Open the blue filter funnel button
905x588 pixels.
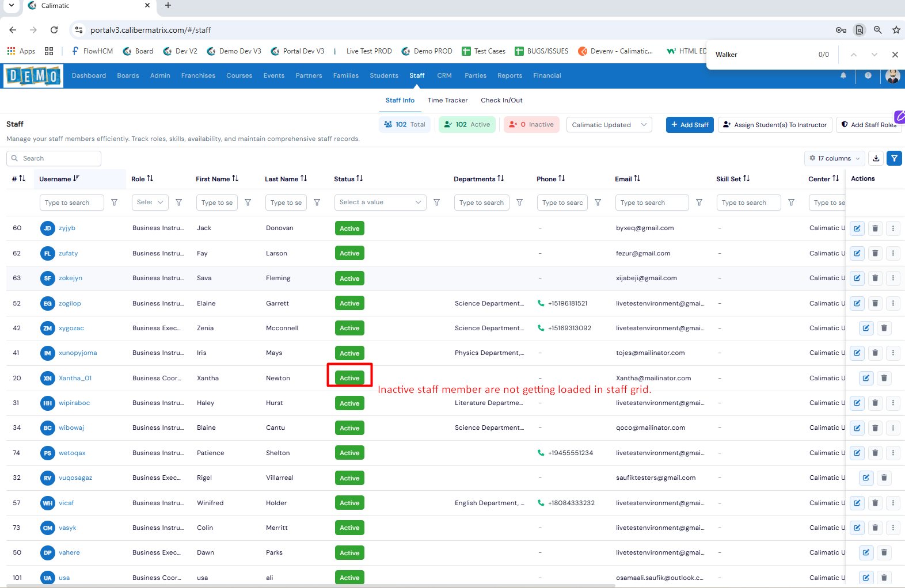pos(894,158)
